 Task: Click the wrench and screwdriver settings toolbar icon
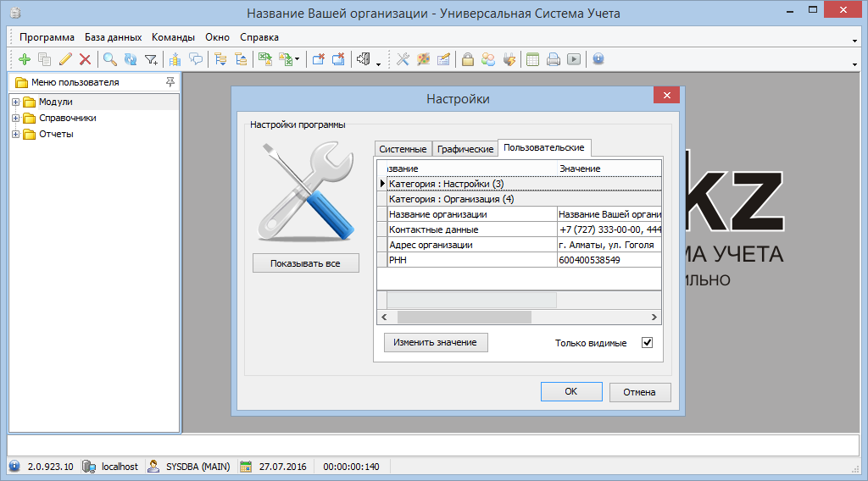(x=403, y=59)
